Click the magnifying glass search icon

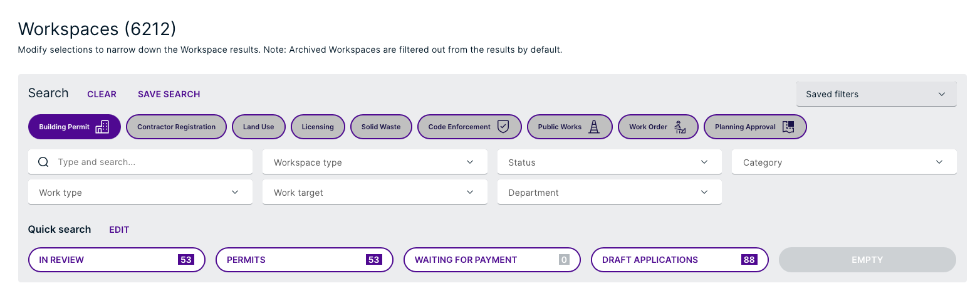point(43,162)
